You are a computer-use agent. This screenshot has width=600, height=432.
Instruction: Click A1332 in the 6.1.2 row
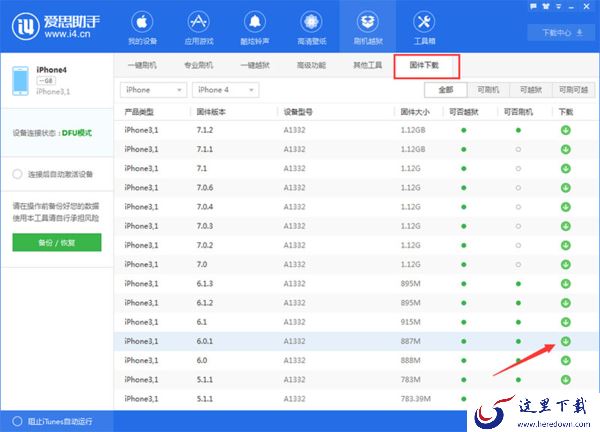294,303
